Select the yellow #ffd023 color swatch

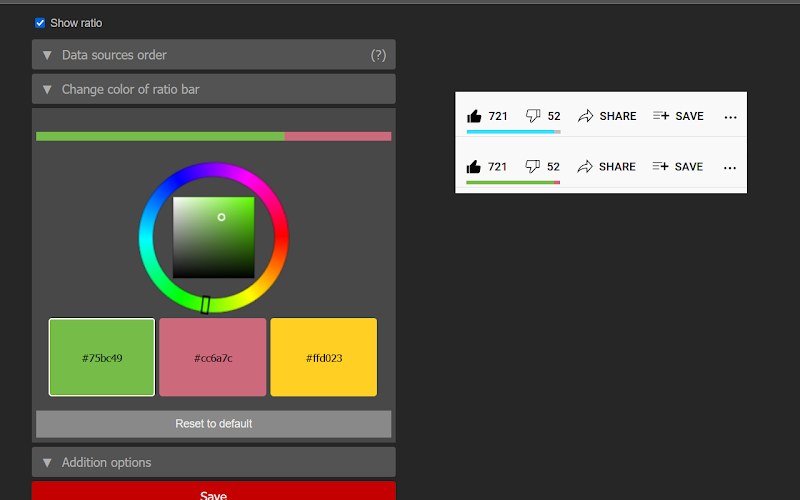(324, 357)
